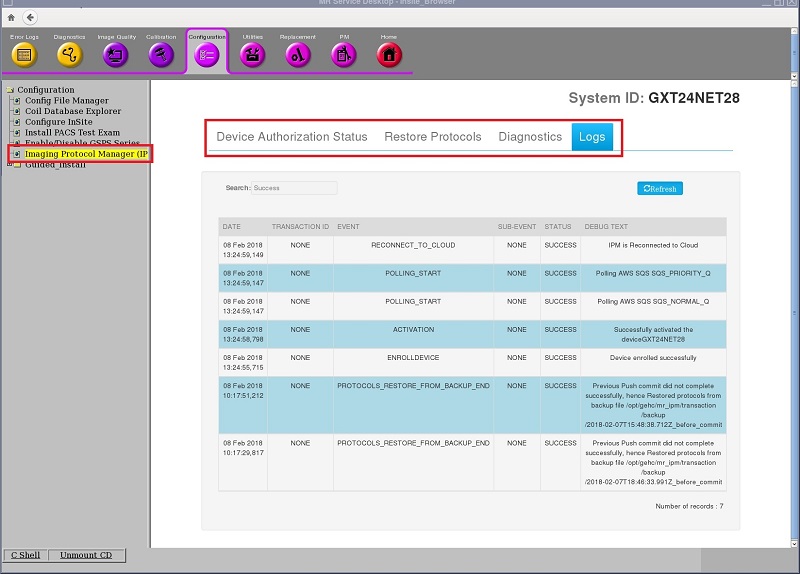Switch to Device Authorization Status tab
Image resolution: width=800 pixels, height=574 pixels.
292,137
